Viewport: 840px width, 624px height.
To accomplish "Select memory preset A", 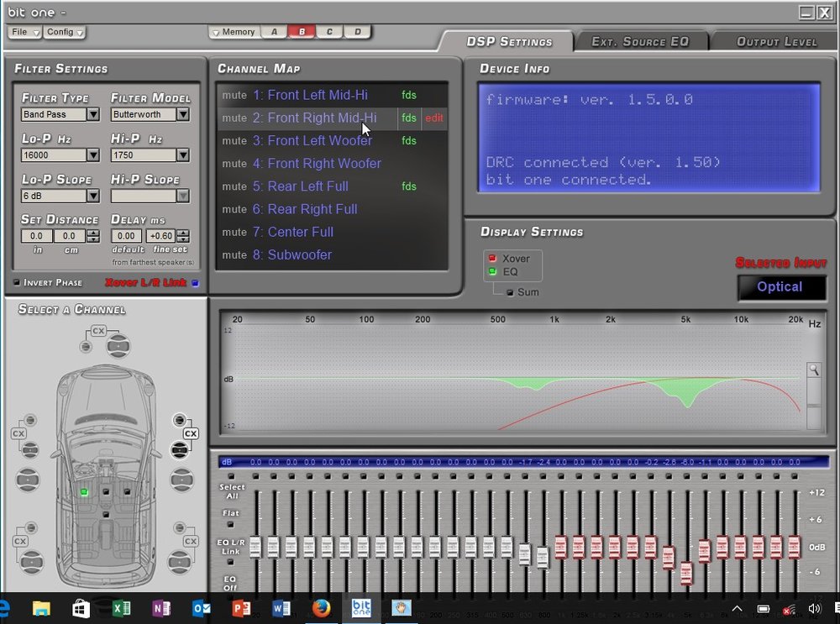I will [x=274, y=32].
